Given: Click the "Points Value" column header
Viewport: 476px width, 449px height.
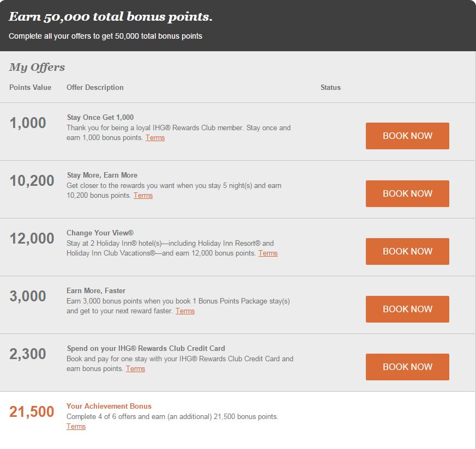Looking at the screenshot, I should coord(30,87).
